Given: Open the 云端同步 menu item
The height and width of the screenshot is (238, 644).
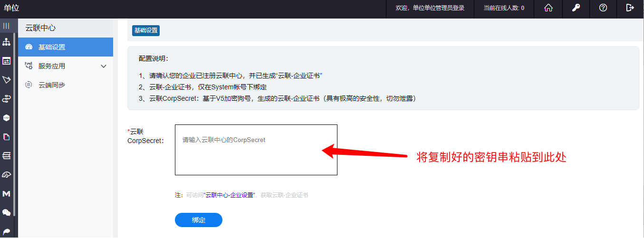Looking at the screenshot, I should point(66,85).
